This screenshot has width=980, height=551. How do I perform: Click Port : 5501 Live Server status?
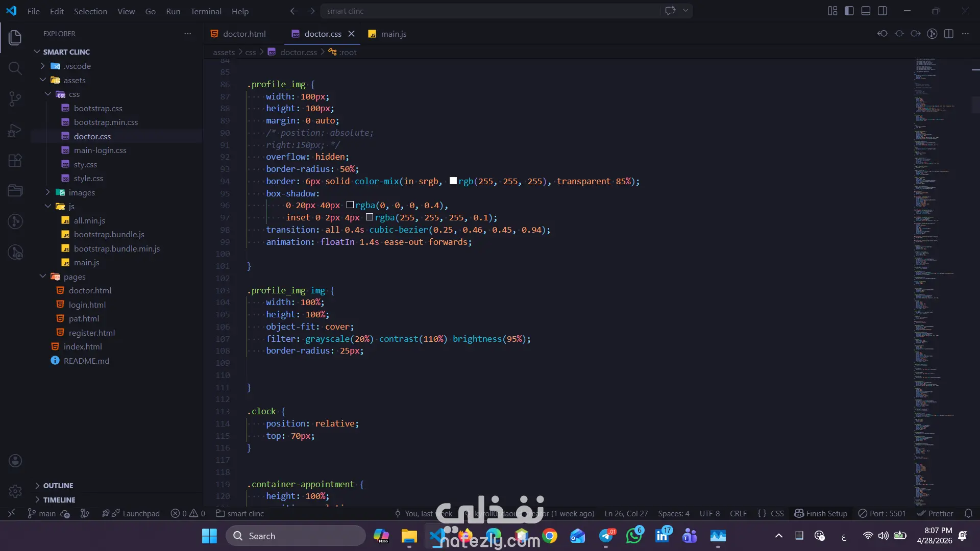(881, 514)
